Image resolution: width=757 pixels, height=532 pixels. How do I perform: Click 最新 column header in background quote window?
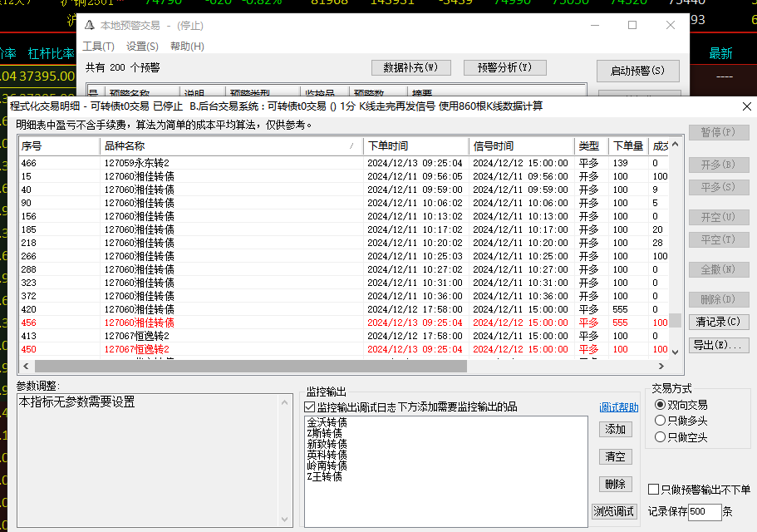click(x=720, y=53)
